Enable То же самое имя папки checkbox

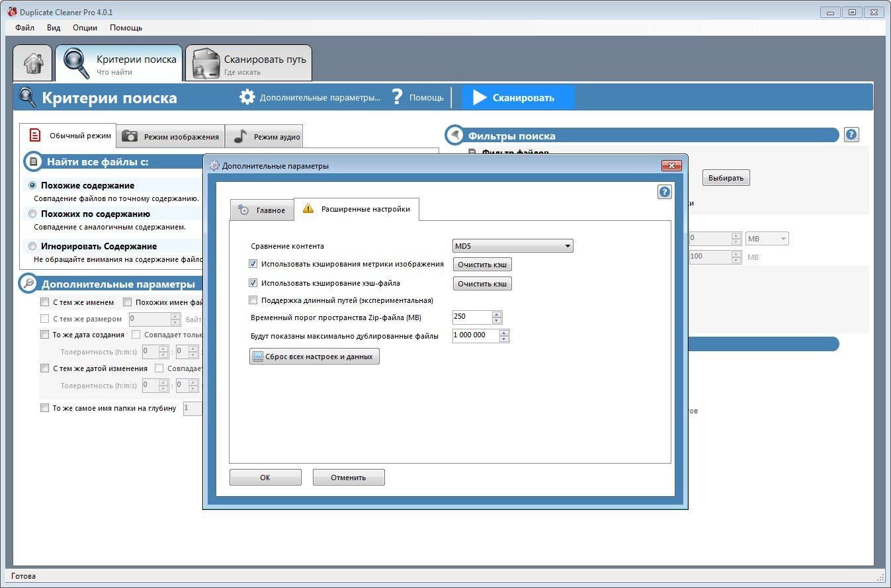pos(45,408)
